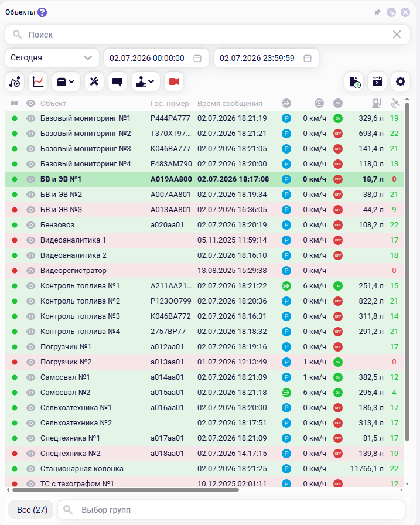Click the ignition ON column header icon
The height and width of the screenshot is (525, 420).
pos(338,104)
